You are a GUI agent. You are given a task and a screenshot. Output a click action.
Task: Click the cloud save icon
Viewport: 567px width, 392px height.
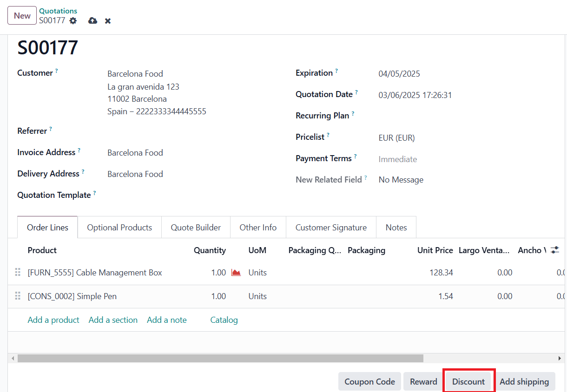[92, 21]
